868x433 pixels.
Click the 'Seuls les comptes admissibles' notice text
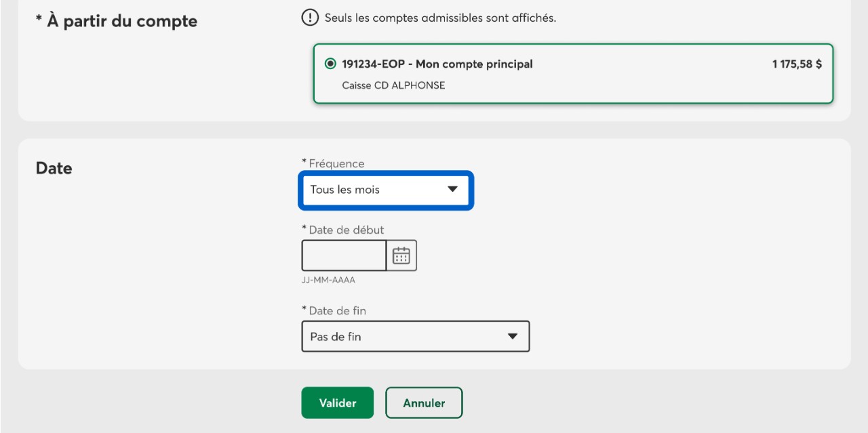pos(440,18)
